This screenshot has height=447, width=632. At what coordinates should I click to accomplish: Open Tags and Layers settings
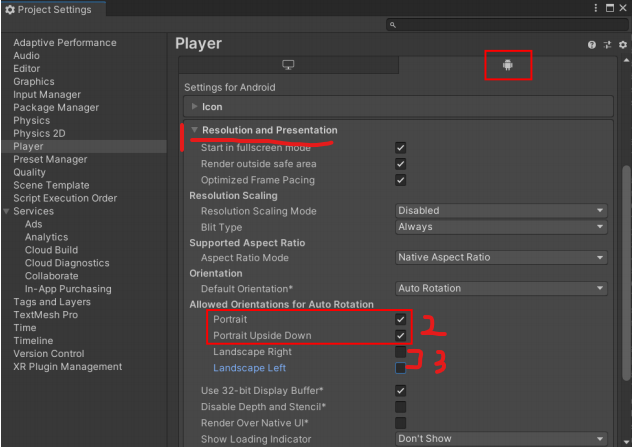pos(52,302)
